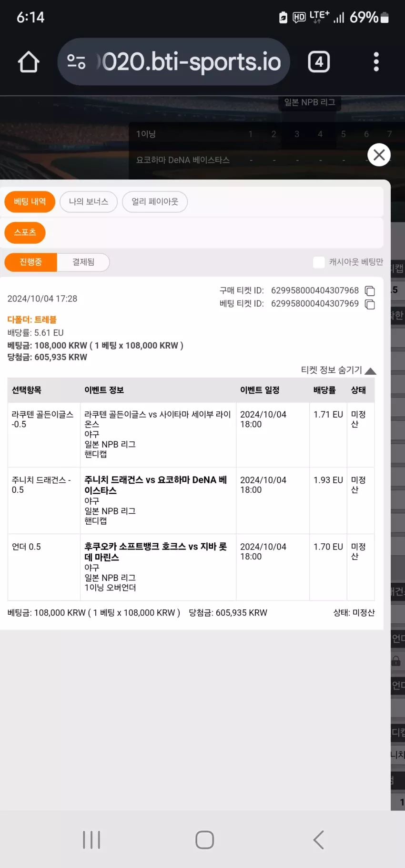Open site settings icon in address bar
The height and width of the screenshot is (868, 405).
(76, 62)
